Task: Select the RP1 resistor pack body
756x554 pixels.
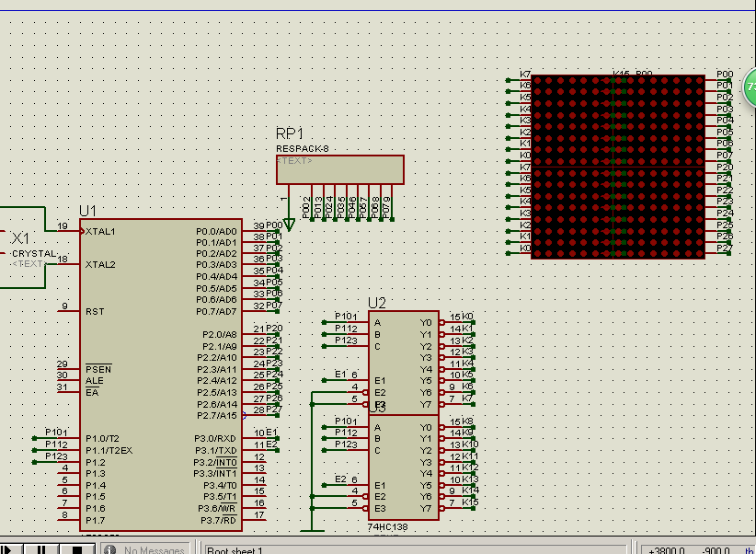Action: point(340,169)
